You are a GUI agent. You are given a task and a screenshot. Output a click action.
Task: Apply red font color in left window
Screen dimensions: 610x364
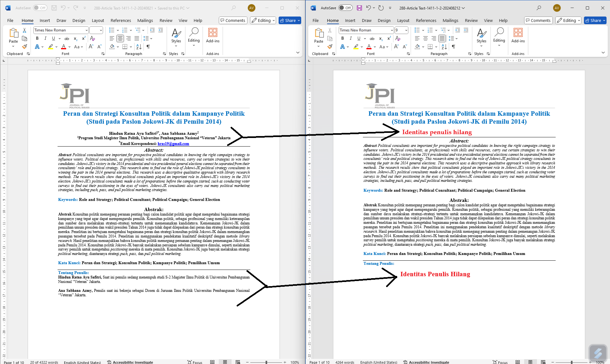pos(64,47)
